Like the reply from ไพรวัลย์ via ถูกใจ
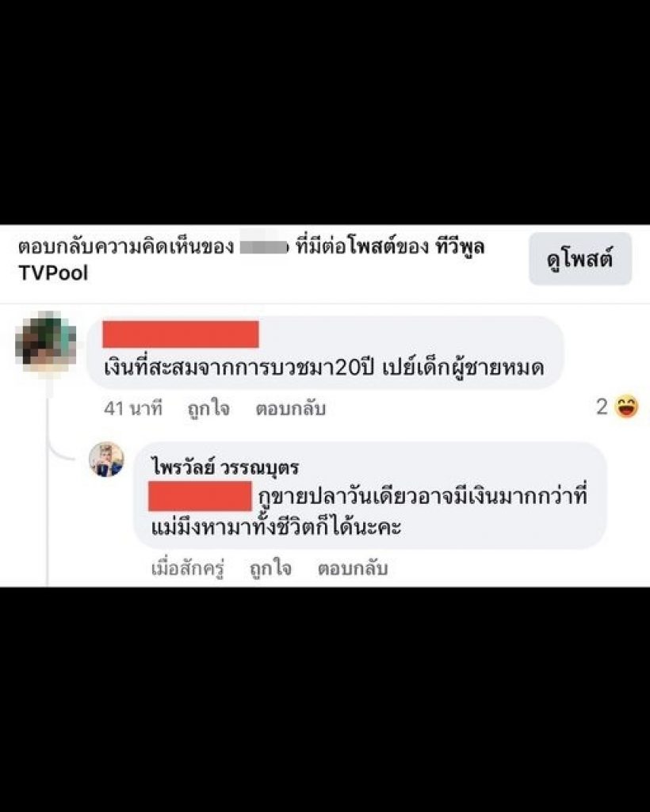Image resolution: width=650 pixels, height=812 pixels. (270, 568)
